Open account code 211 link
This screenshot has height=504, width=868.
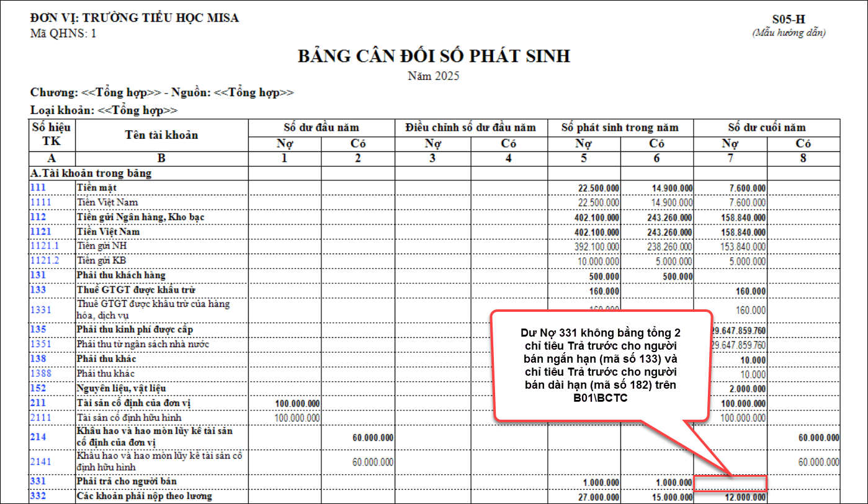point(38,404)
